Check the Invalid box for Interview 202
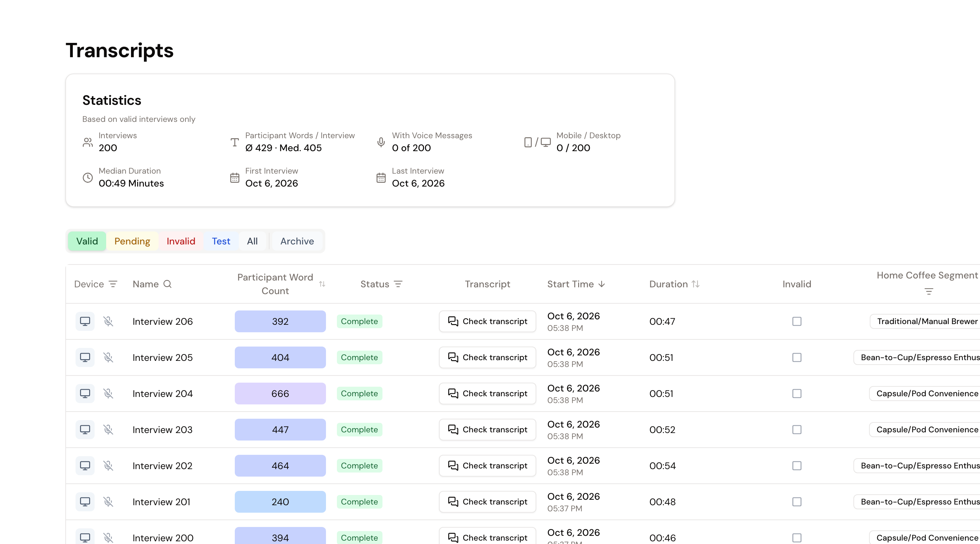Image resolution: width=980 pixels, height=544 pixels. (x=797, y=466)
